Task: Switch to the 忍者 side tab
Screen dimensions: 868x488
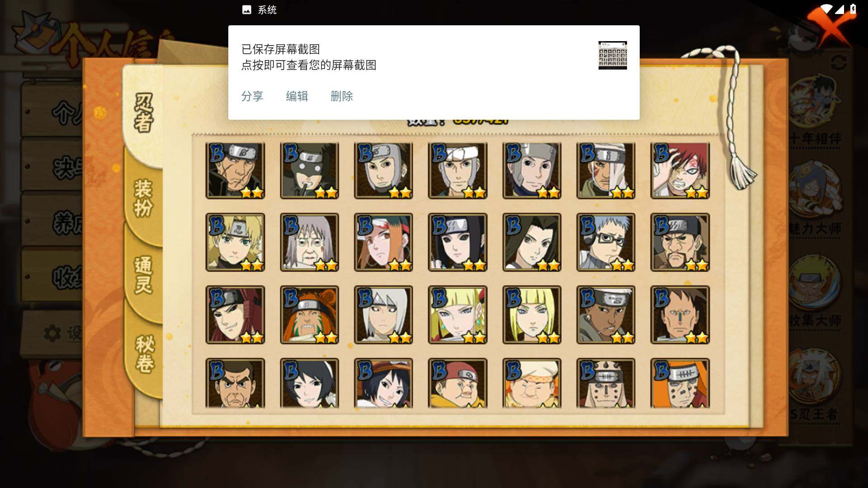Action: click(x=144, y=113)
